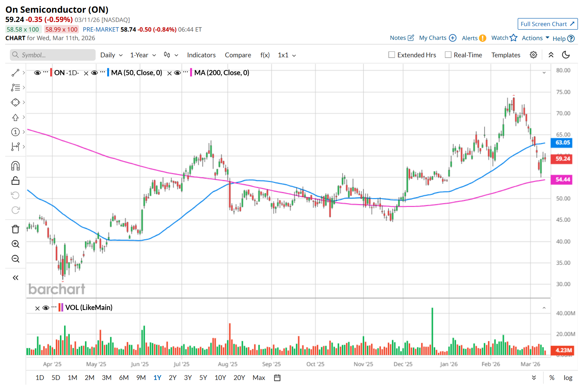Open the Indicators menu
Screen dimensions: 587x392
(x=201, y=55)
